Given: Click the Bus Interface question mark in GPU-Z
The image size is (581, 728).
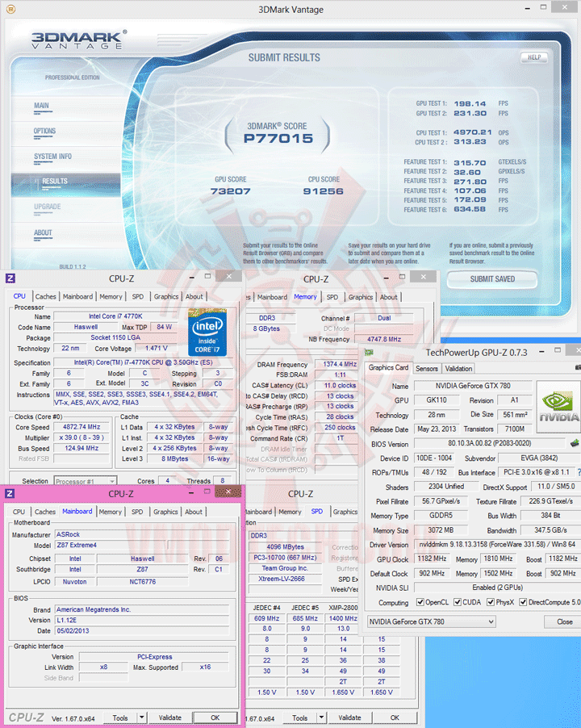Looking at the screenshot, I should (x=579, y=472).
